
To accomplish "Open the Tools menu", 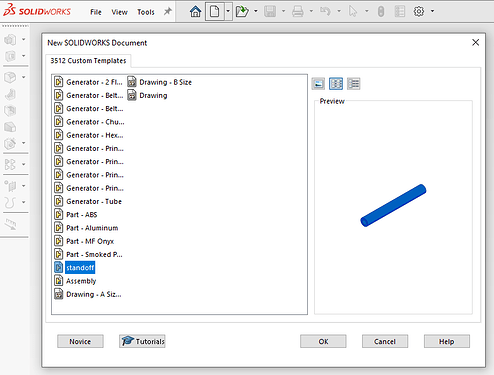I will tap(146, 12).
